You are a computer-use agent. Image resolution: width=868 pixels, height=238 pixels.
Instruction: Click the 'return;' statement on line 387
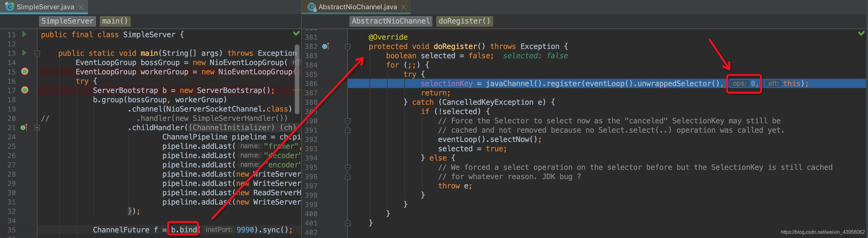435,93
